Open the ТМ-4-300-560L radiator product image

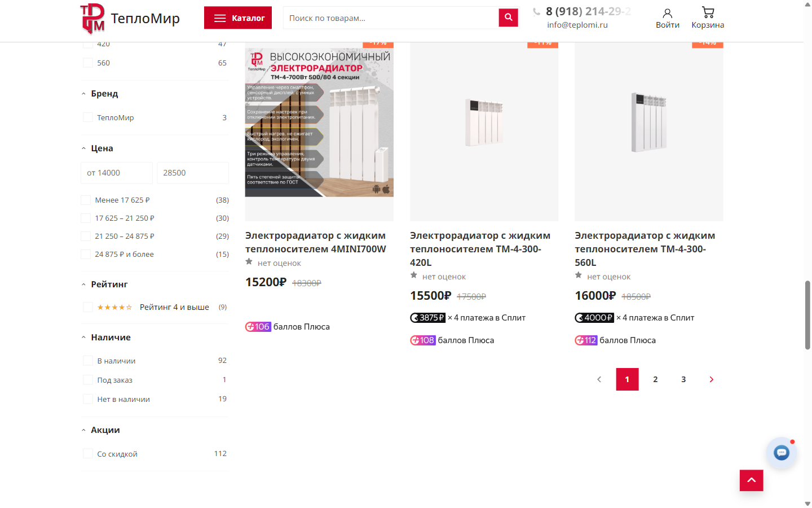pos(648,132)
